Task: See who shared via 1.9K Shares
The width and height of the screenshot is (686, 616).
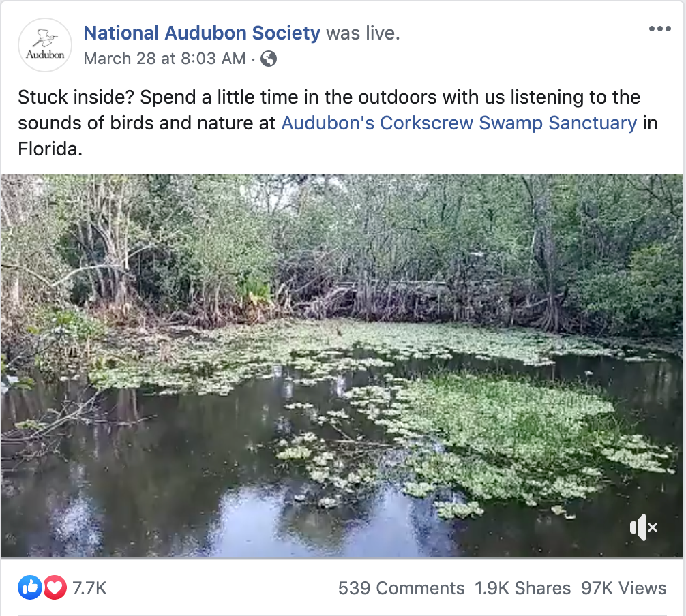Action: (522, 587)
